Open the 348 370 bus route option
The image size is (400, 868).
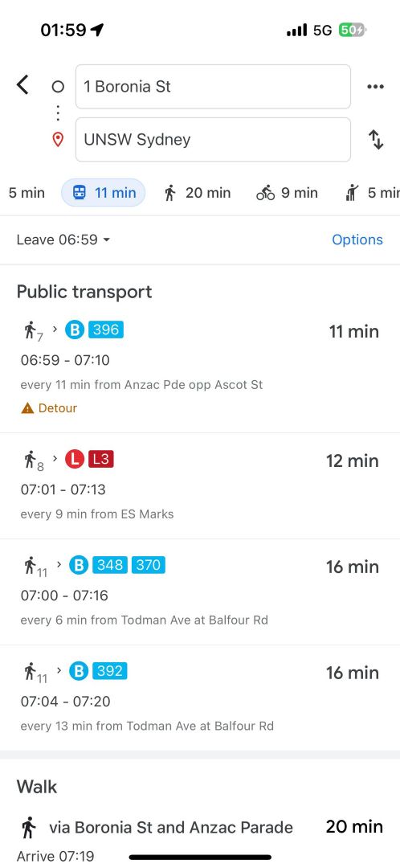tap(200, 592)
